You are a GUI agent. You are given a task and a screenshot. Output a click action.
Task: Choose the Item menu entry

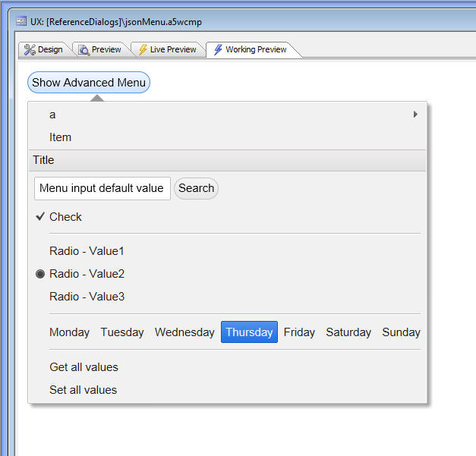pyautogui.click(x=227, y=137)
